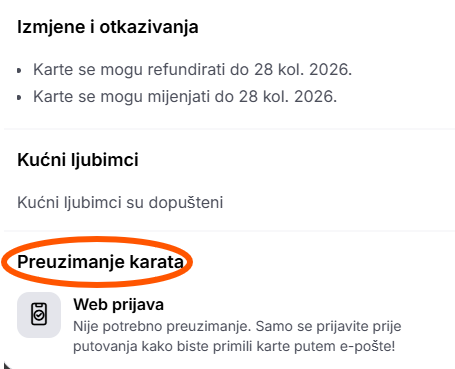The width and height of the screenshot is (455, 369).
Task: Expand the Preuzimanje karata section heading
Action: coord(100,262)
